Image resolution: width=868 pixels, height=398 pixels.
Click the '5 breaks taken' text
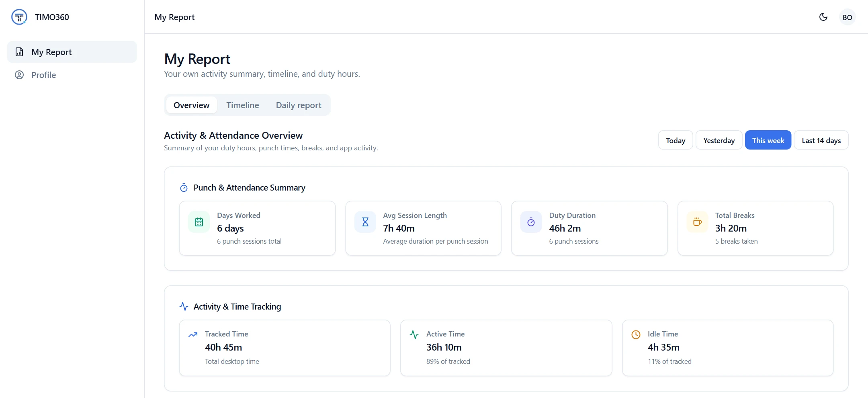point(737,241)
